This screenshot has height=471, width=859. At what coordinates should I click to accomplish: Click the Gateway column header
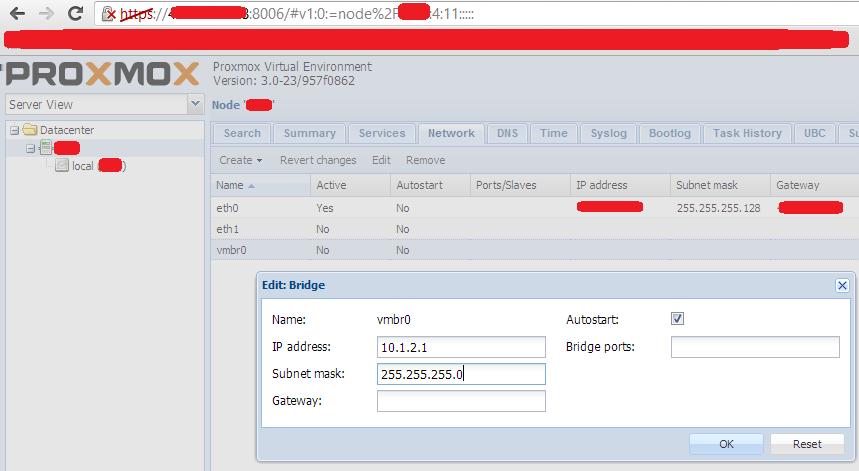[x=815, y=185]
